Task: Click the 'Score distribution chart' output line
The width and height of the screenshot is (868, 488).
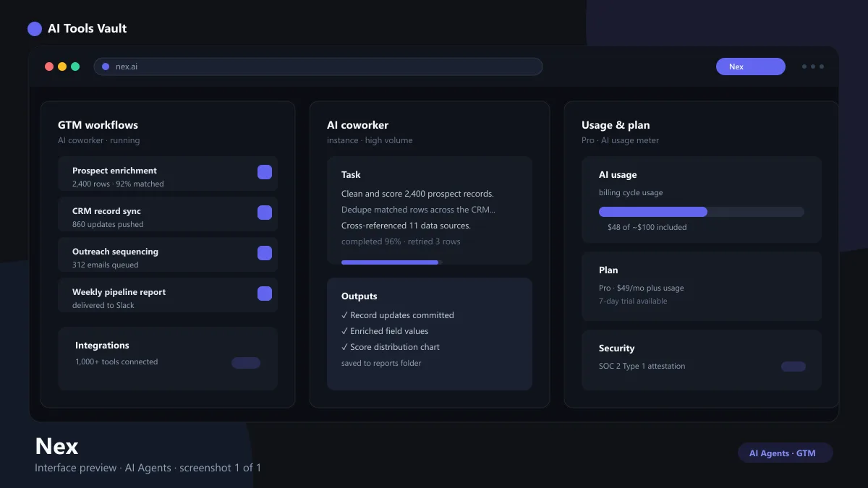Action: [x=391, y=347]
